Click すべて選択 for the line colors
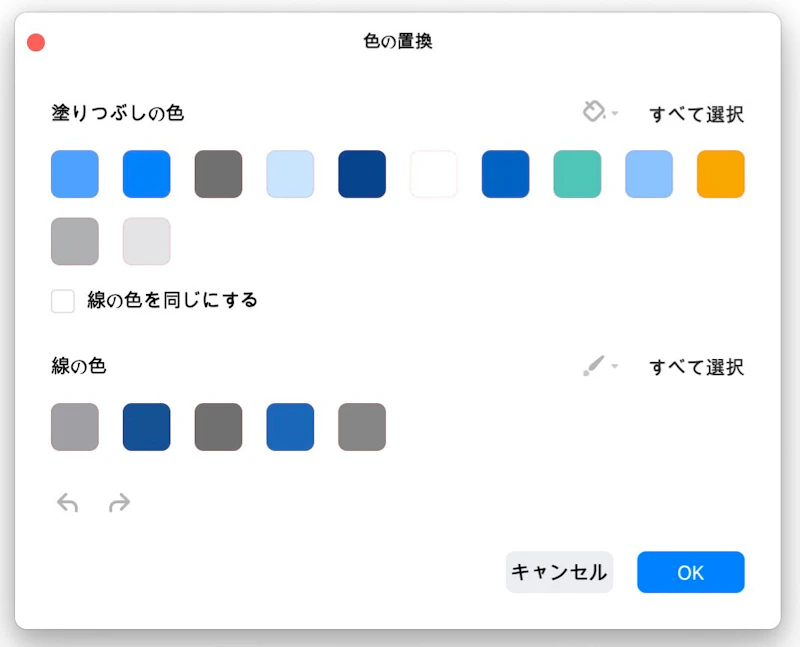 [697, 367]
